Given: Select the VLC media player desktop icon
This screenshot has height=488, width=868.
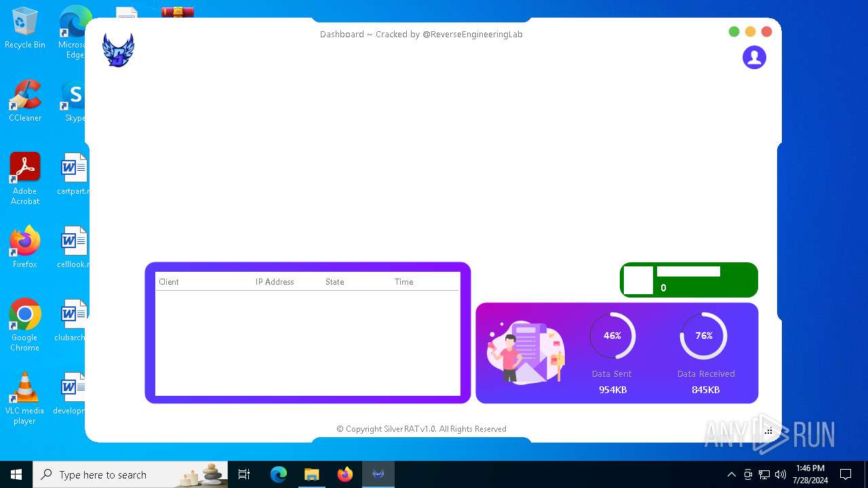Looking at the screenshot, I should 25,398.
